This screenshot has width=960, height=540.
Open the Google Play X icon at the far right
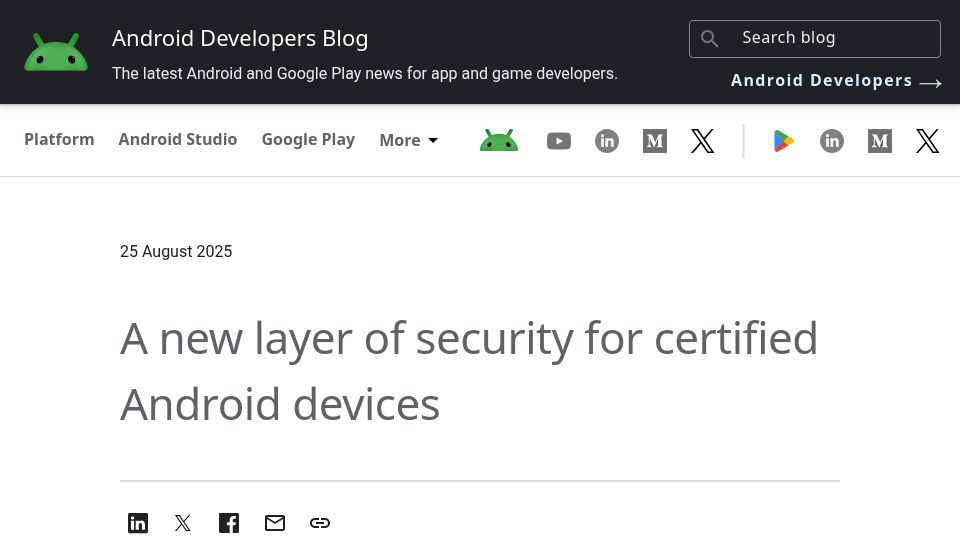pyautogui.click(x=927, y=141)
